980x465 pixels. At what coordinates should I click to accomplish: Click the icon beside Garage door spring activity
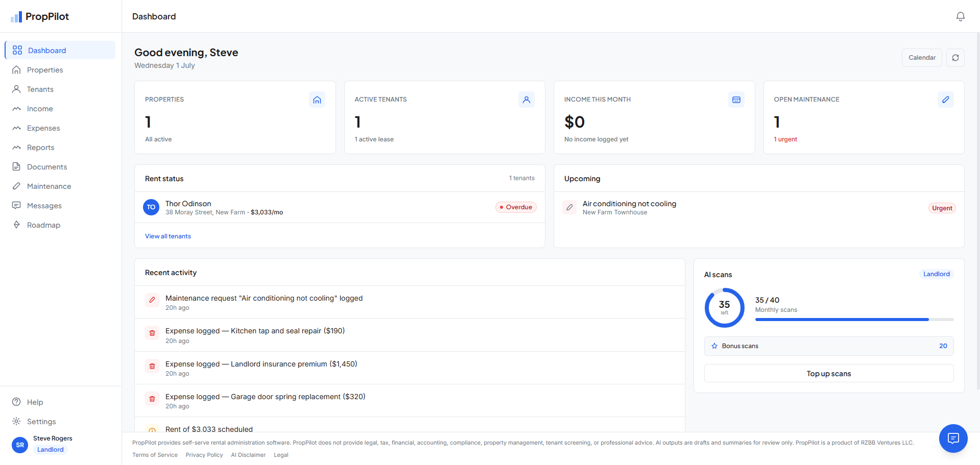(152, 399)
